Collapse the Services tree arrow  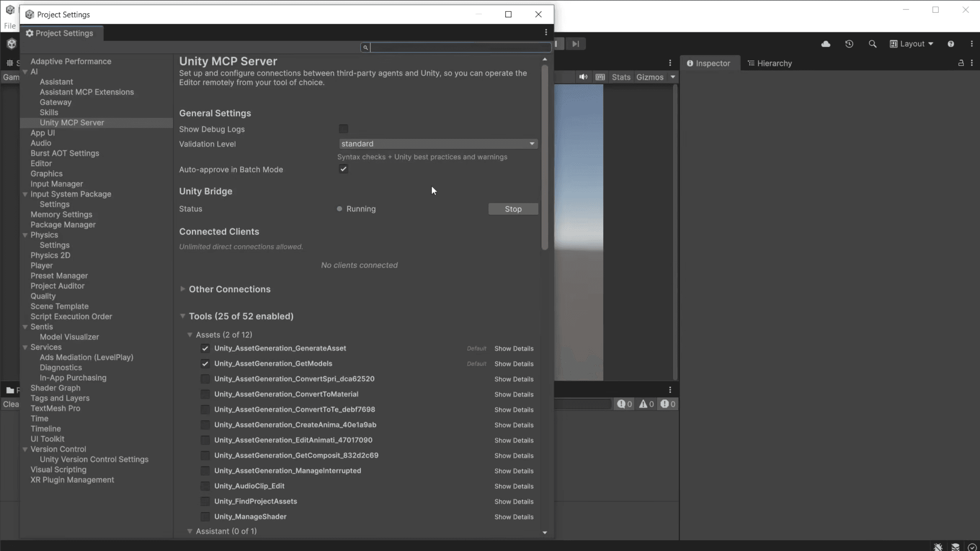25,347
